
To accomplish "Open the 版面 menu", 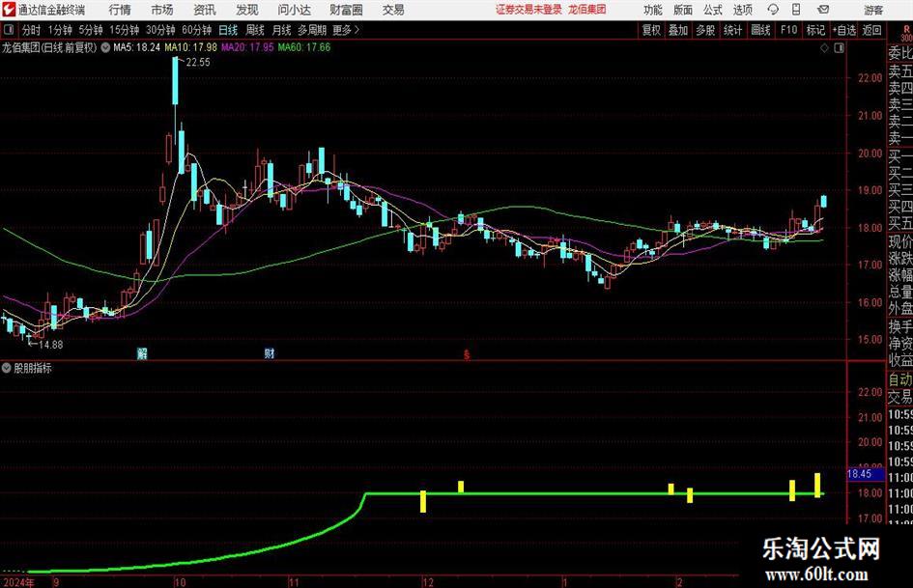I will point(683,10).
